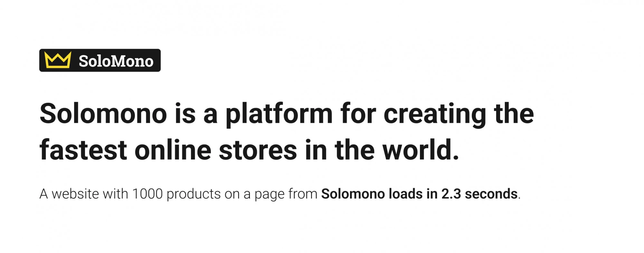Click the bold "2.3" number

[451, 194]
